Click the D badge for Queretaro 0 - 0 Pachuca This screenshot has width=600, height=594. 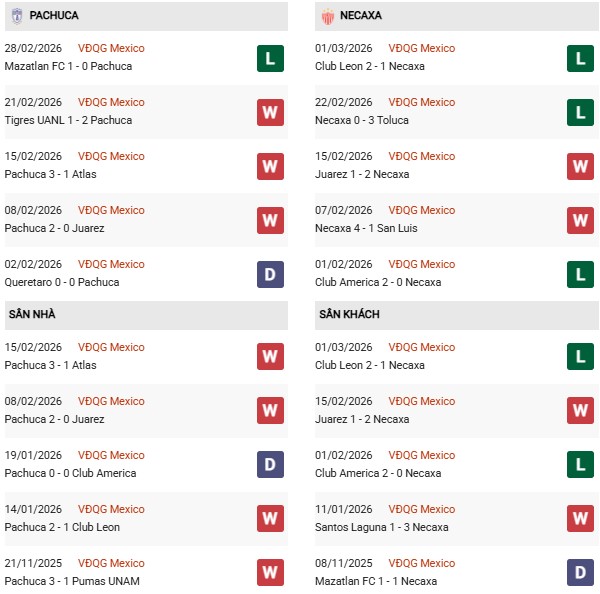coord(270,274)
